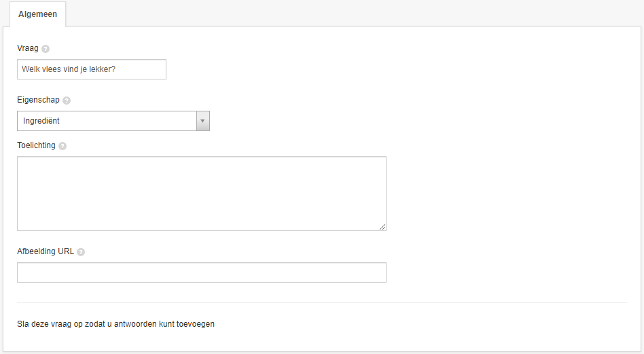Screen dimensions: 644x354
Task: Click the Toelichting label text
Action: tap(36, 145)
